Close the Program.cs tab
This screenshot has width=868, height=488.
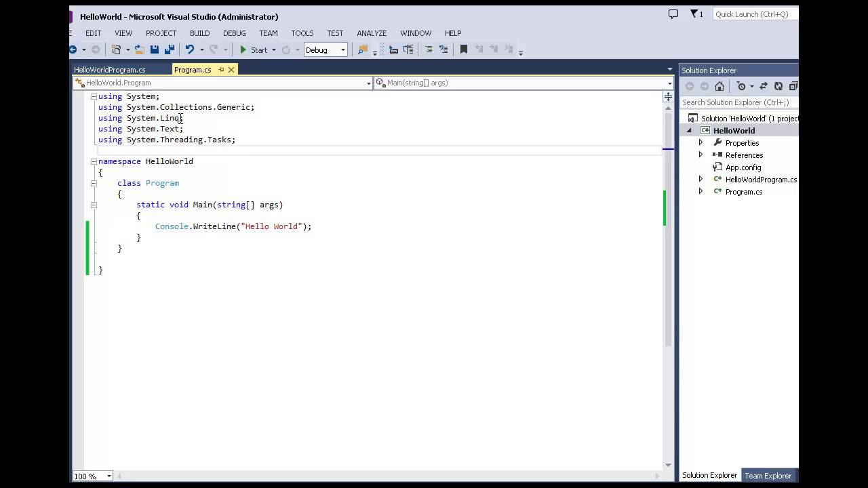coord(231,70)
